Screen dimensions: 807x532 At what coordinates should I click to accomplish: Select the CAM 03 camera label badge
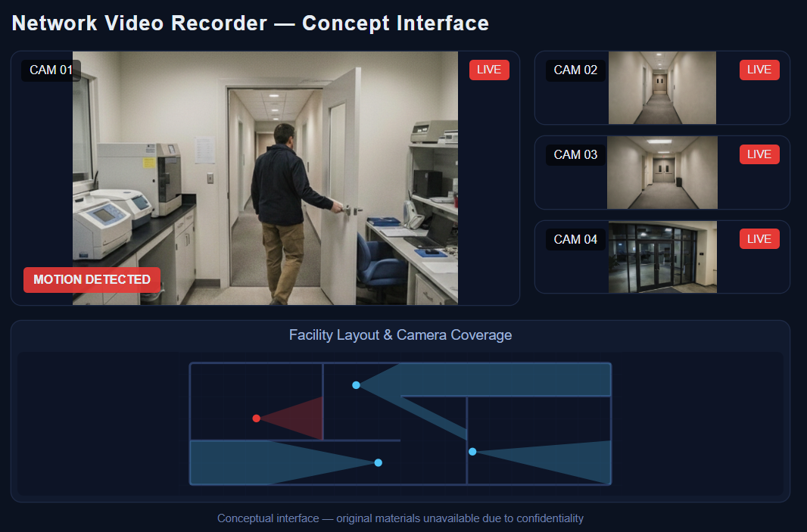tap(575, 154)
